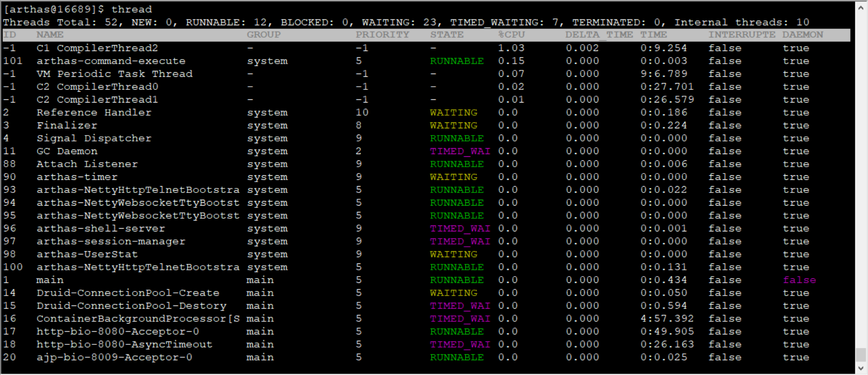Viewport: 868px width, 375px height.
Task: Click the 'GC Daemon' thread name
Action: point(67,151)
